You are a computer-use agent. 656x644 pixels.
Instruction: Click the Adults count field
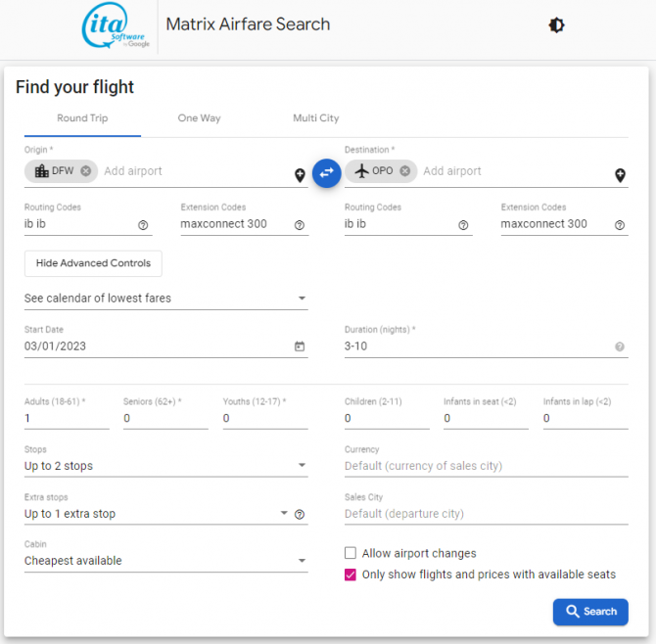click(67, 418)
